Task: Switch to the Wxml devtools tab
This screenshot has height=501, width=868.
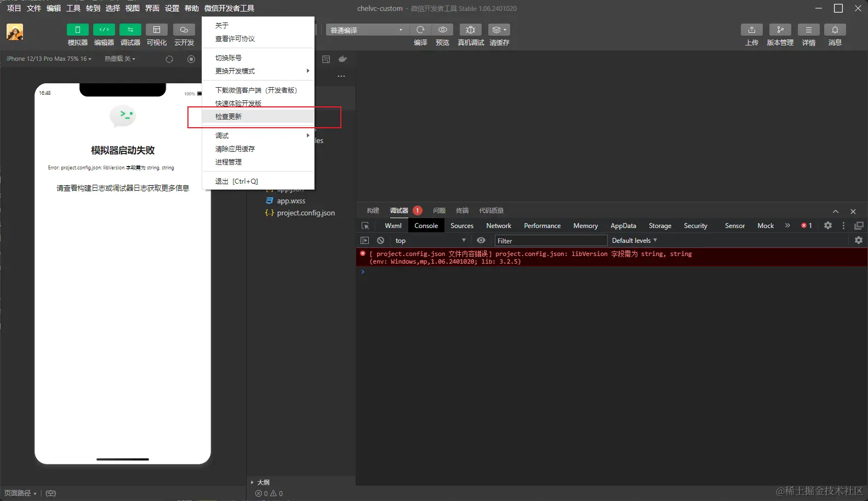Action: (393, 226)
